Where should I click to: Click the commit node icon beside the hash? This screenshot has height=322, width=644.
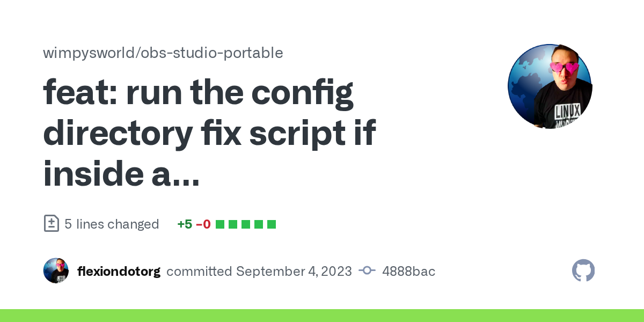(x=367, y=271)
